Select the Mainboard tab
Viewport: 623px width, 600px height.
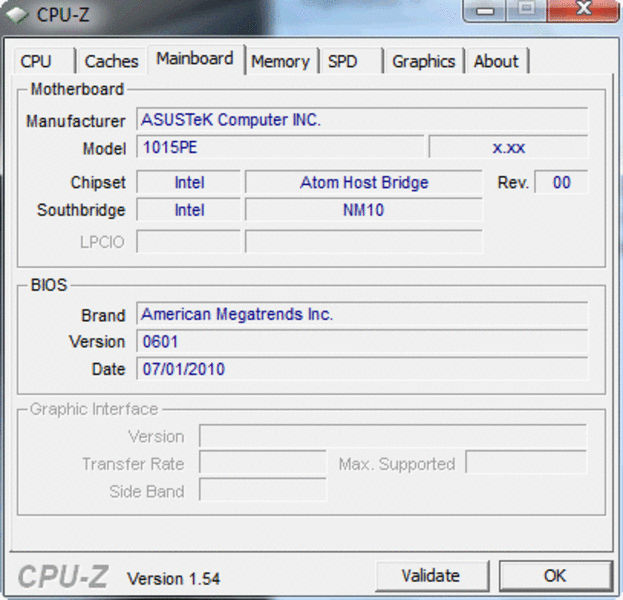[x=195, y=59]
